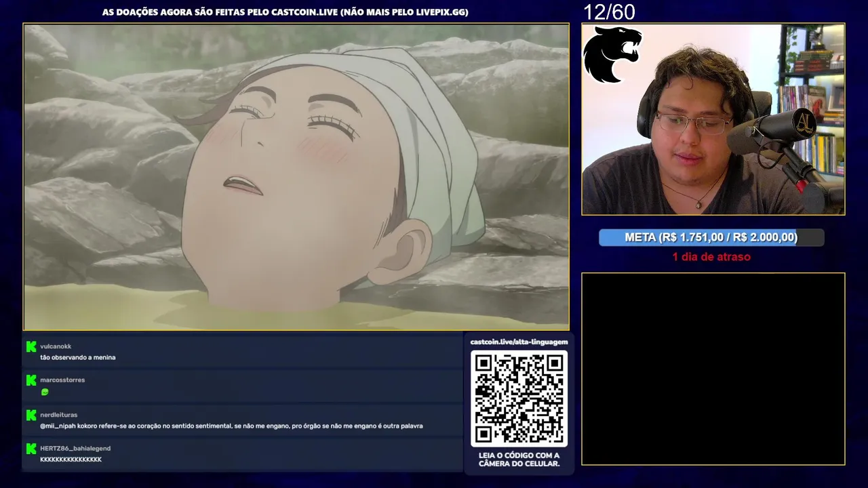The width and height of the screenshot is (868, 488).
Task: Click the username vulcanokk
Action: tap(56, 346)
